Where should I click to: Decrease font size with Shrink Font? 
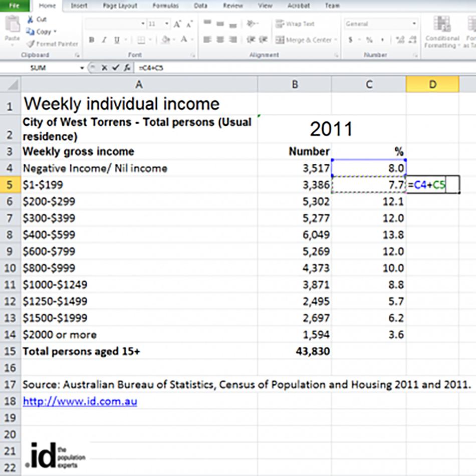pyautogui.click(x=189, y=24)
